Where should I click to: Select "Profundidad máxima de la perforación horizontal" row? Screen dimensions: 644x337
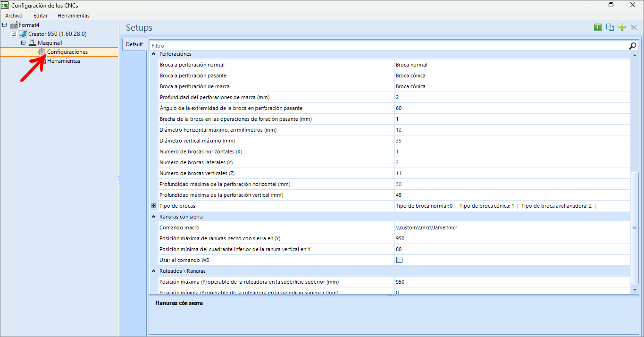click(393, 184)
